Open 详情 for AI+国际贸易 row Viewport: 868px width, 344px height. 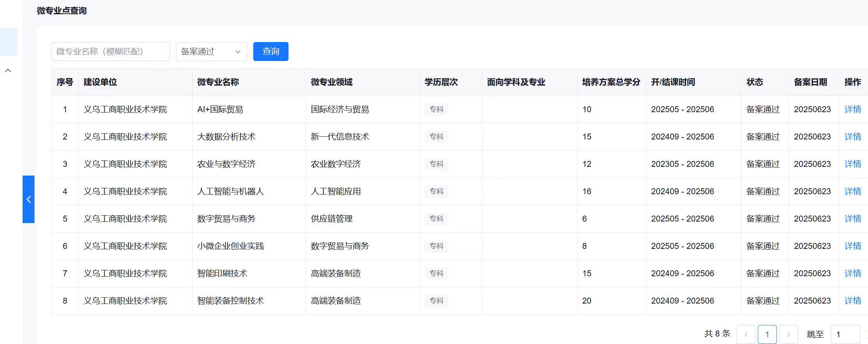click(x=853, y=109)
